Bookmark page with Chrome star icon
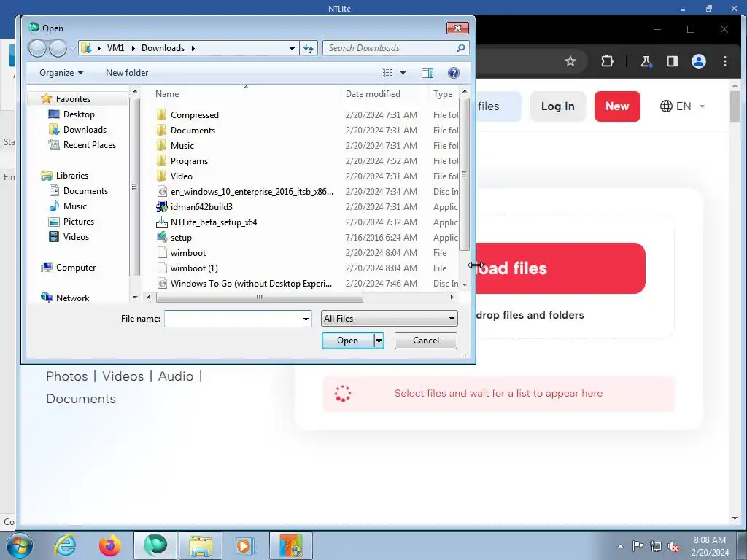747x560 pixels. [570, 61]
